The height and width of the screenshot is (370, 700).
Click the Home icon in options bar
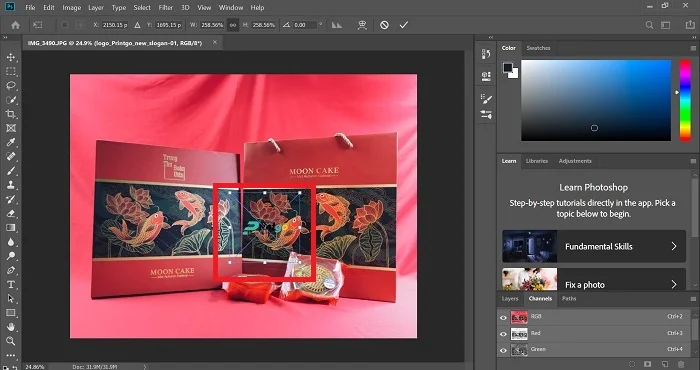(15, 25)
